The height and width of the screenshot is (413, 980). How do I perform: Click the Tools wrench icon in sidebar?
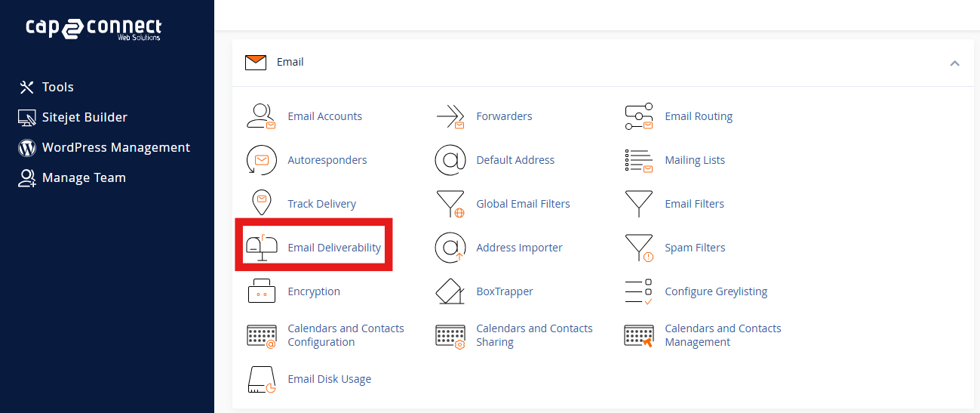coord(27,88)
